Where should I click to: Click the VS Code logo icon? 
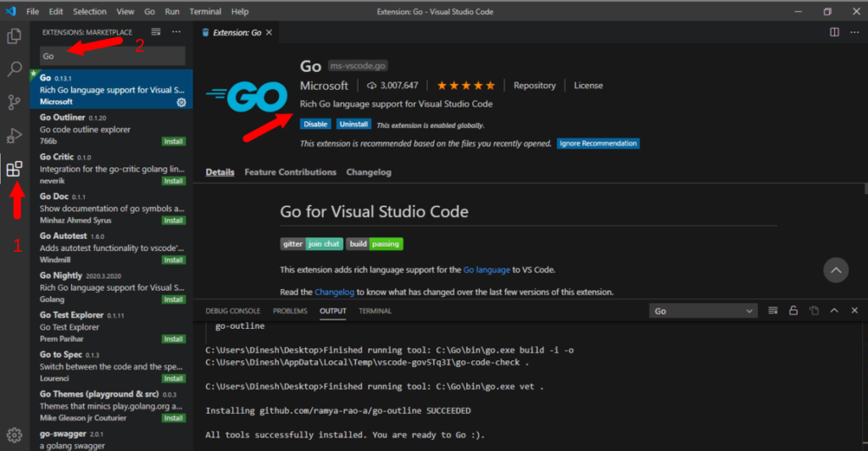pos(10,11)
